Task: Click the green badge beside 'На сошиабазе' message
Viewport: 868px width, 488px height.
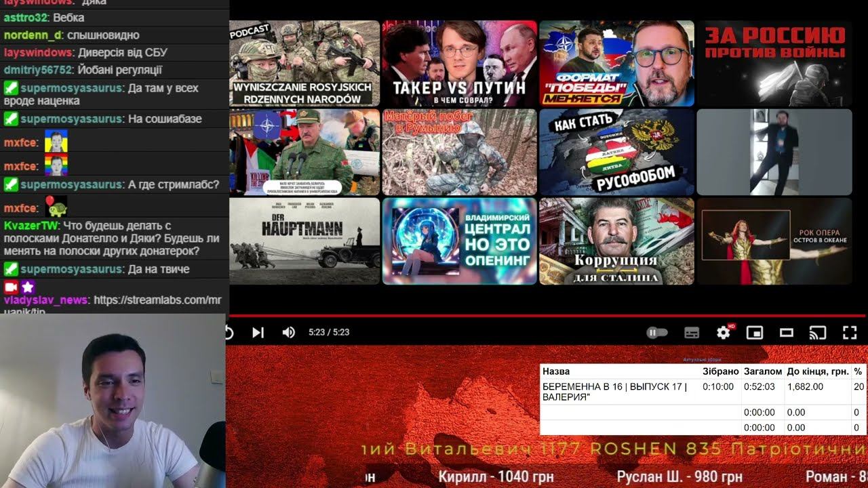Action: pos(10,119)
